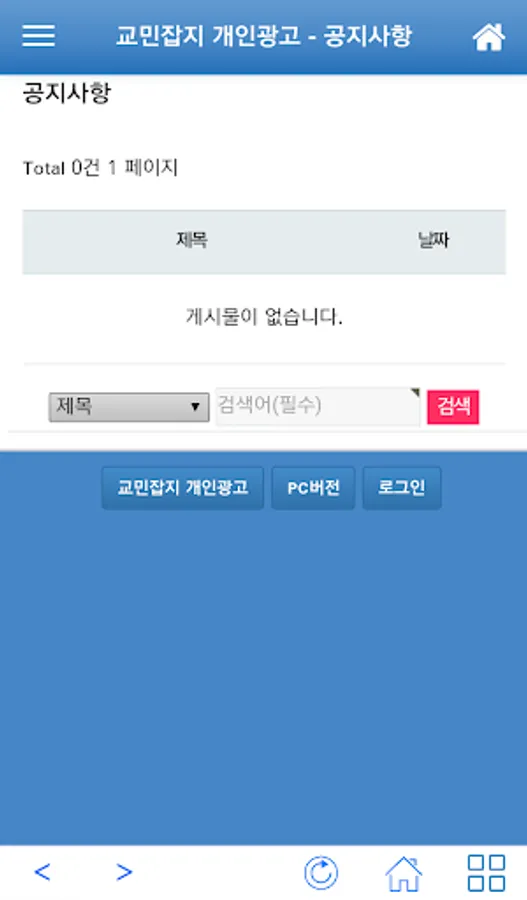Go forward with the right arrow icon
This screenshot has height=900, width=527.
coord(124,872)
